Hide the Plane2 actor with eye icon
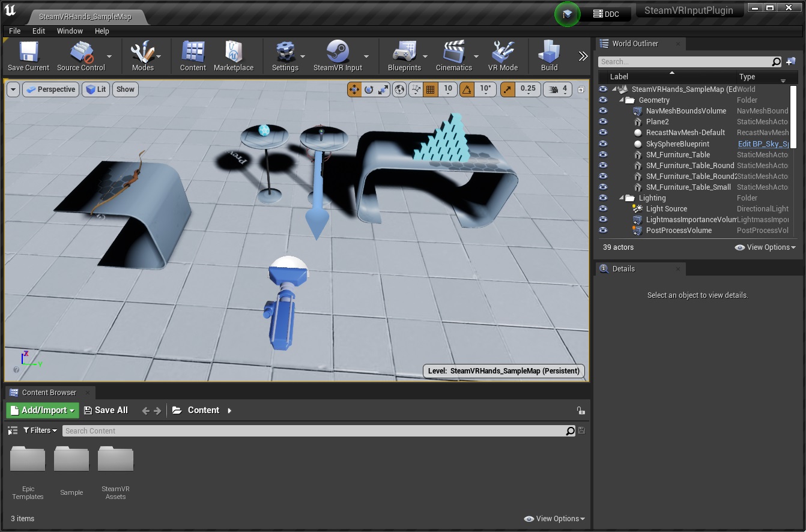Image resolution: width=806 pixels, height=532 pixels. click(x=603, y=122)
